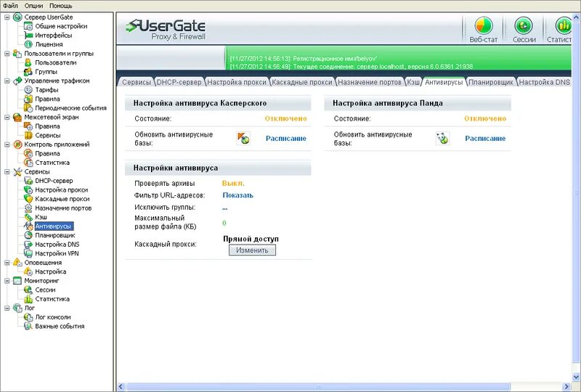Image resolution: width=581 pixels, height=392 pixels.
Task: Click the maximum file size value 0
Action: [x=224, y=223]
